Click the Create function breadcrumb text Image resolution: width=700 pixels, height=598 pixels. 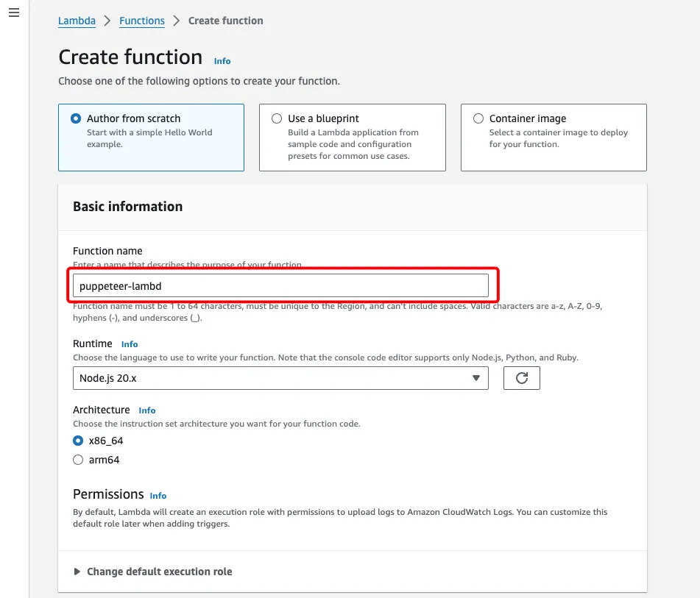[225, 21]
